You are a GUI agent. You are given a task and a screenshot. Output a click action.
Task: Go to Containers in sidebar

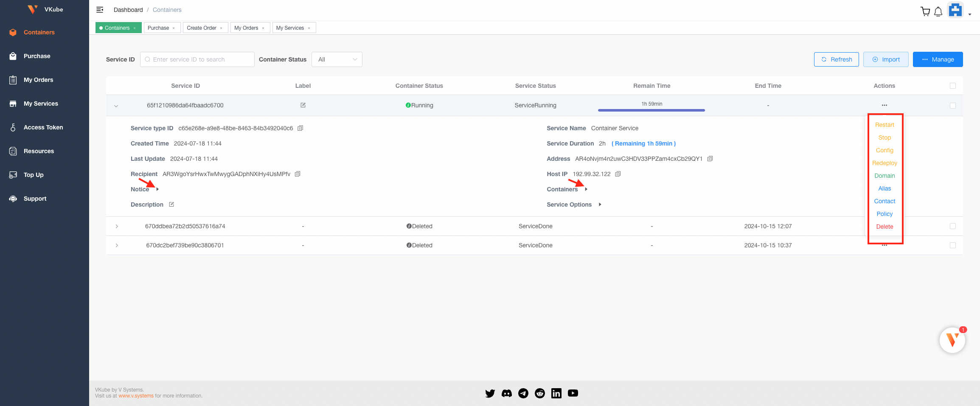click(x=39, y=32)
